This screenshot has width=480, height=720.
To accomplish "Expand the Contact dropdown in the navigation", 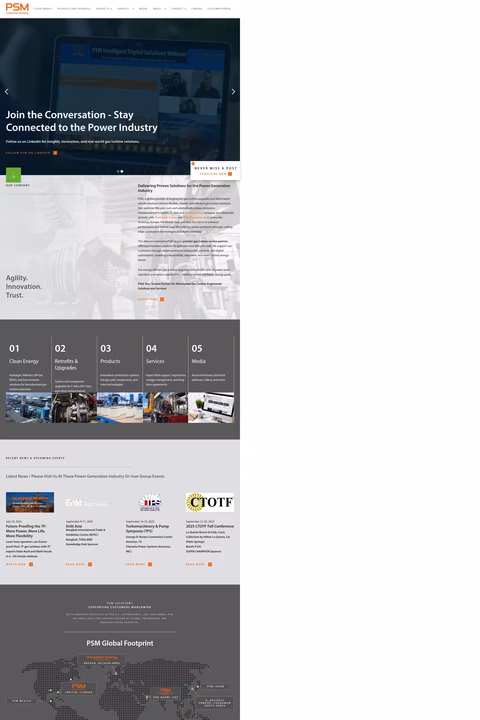I will click(178, 9).
